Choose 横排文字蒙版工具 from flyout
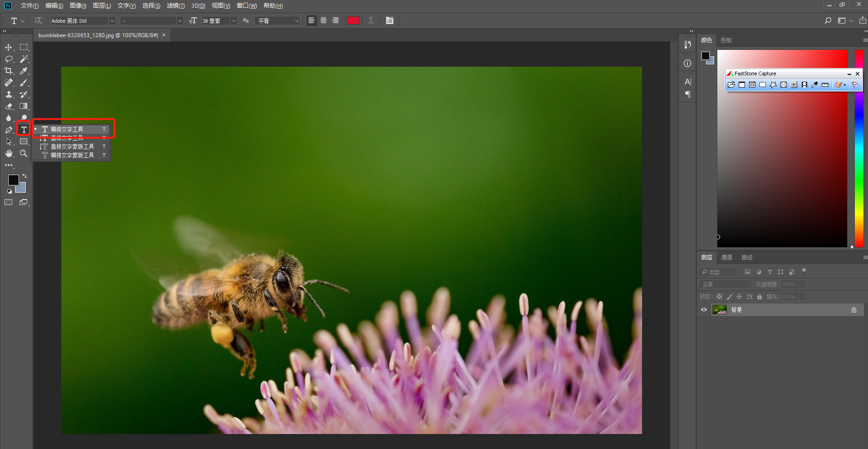Viewport: 868px width, 449px height. [71, 155]
